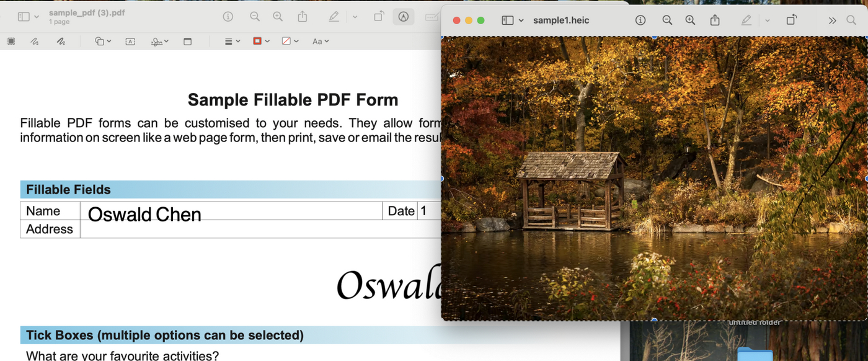Insert a text box with Text tool

click(x=130, y=42)
